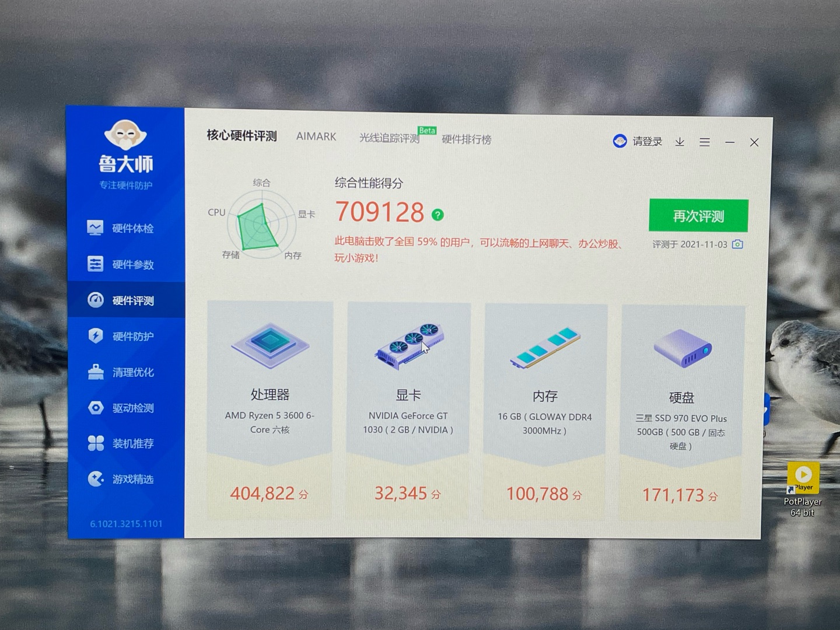
Task: Click the 内存 card title
Action: 545,397
